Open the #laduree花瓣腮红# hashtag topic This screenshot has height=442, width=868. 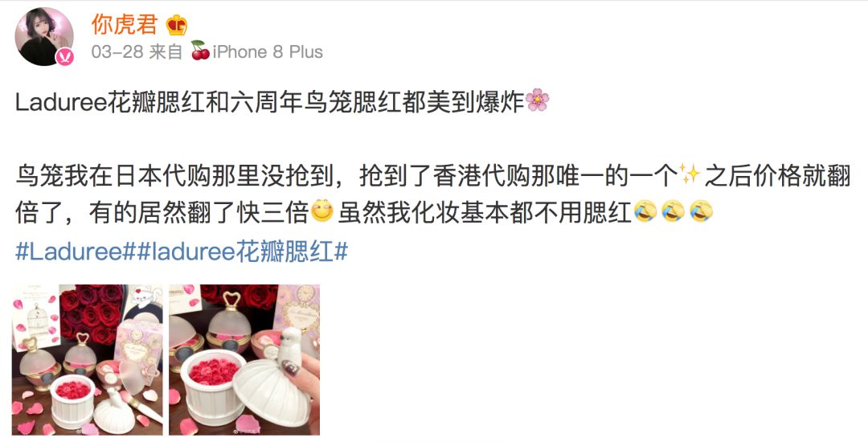(x=243, y=252)
